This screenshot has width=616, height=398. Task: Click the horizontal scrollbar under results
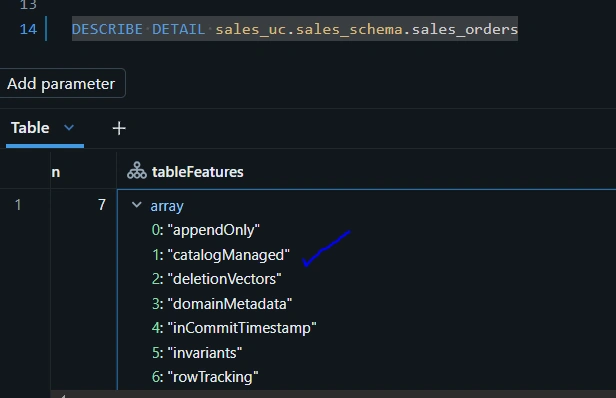[x=333, y=394]
